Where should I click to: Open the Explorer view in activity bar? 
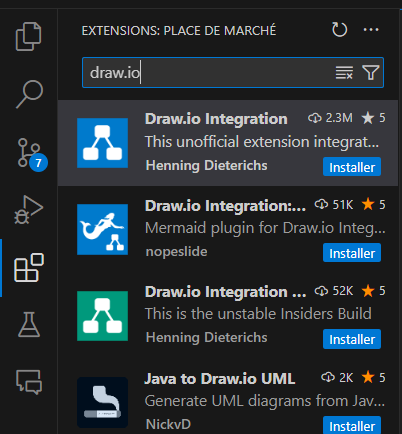coord(29,36)
